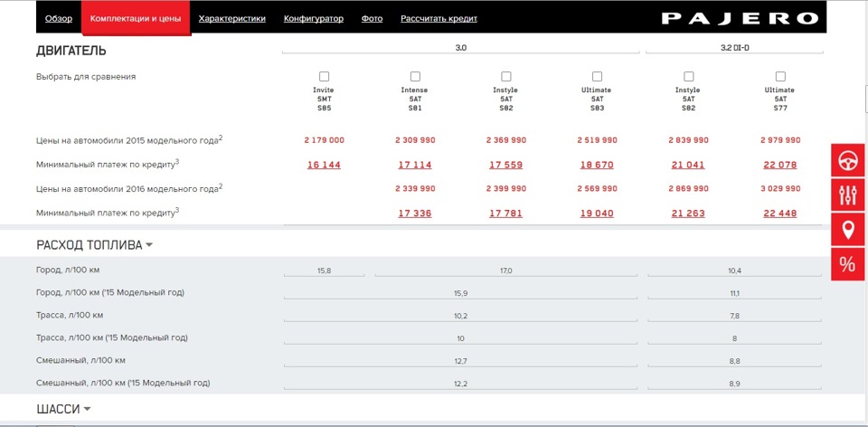Check the 3.2 DI-D Instyle S82 checkbox
Screen dimensions: 868x427
coord(689,76)
